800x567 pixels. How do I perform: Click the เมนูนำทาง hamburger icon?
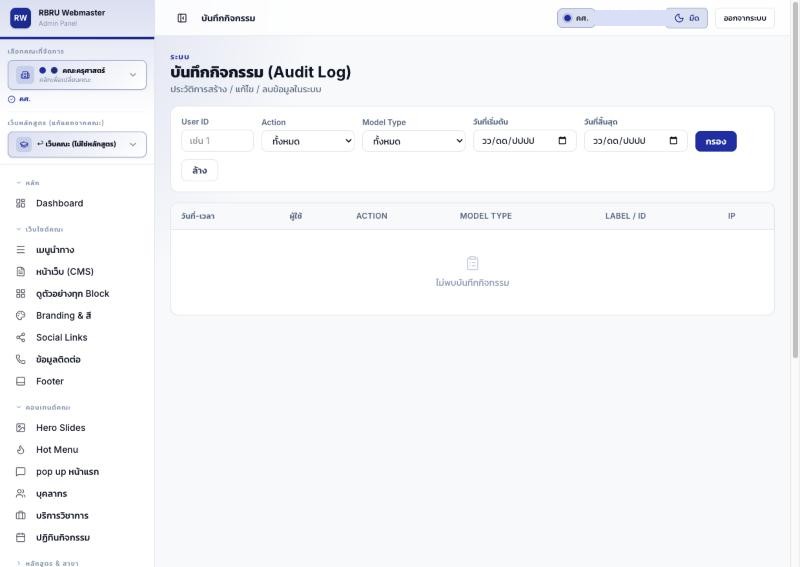20,250
